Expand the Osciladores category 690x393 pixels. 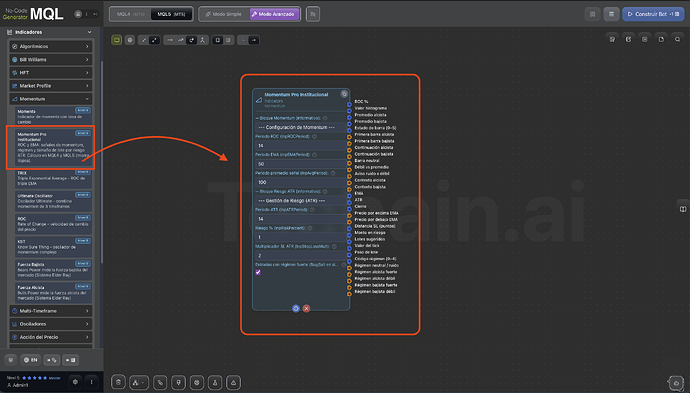(51, 324)
